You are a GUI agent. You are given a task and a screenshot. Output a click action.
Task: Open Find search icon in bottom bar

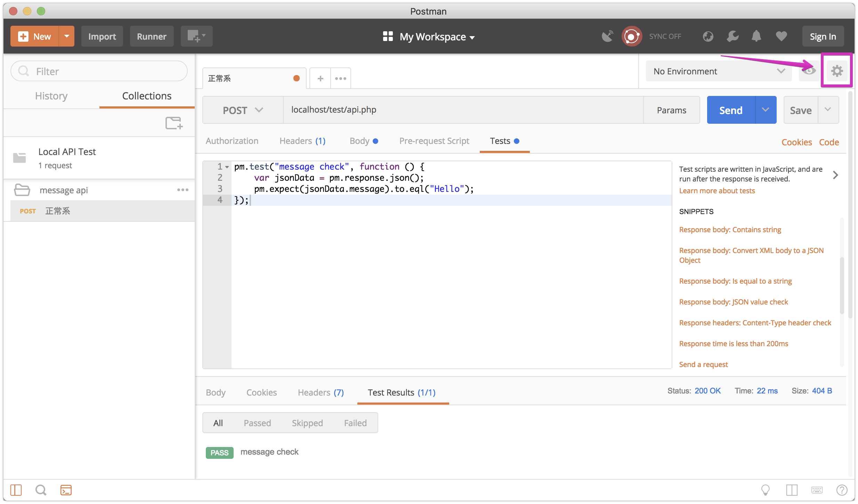pos(41,490)
